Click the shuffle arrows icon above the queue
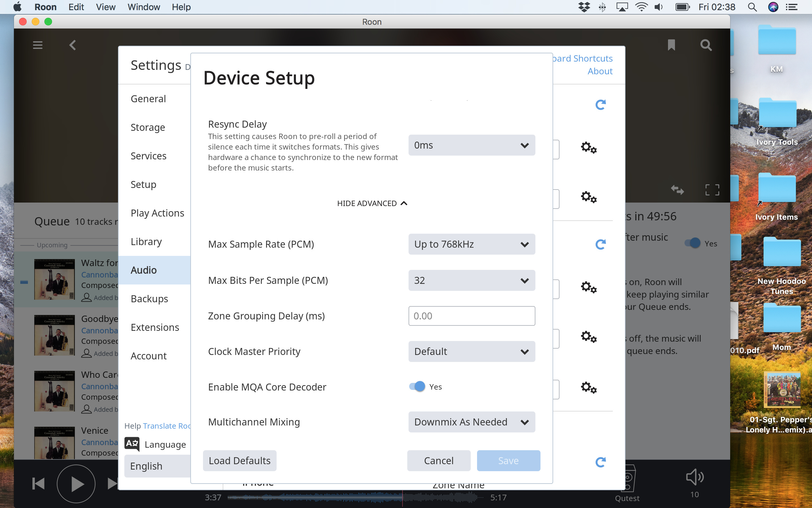The width and height of the screenshot is (812, 508). coord(677,190)
